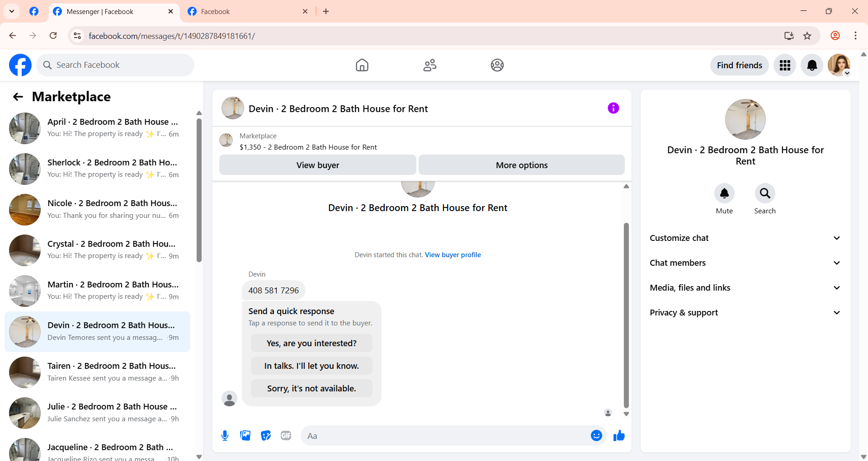Open Sherlock's conversation
Viewport: 868px width, 461px height.
tap(97, 169)
